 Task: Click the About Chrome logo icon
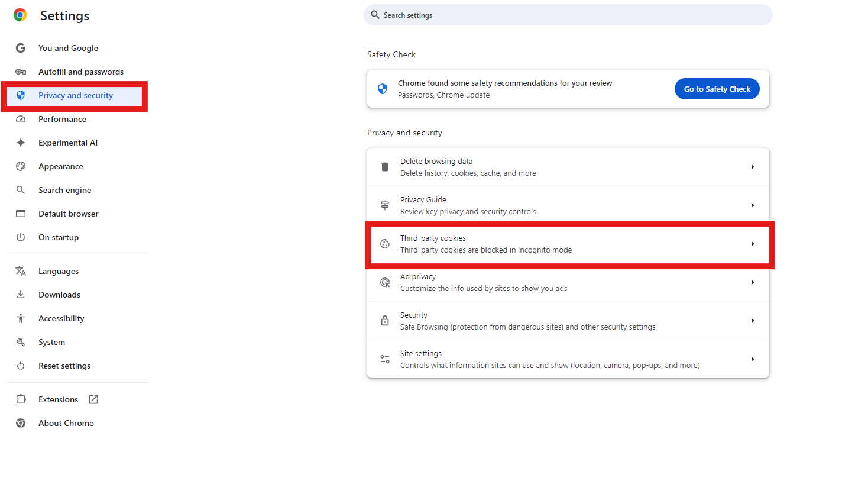[21, 423]
